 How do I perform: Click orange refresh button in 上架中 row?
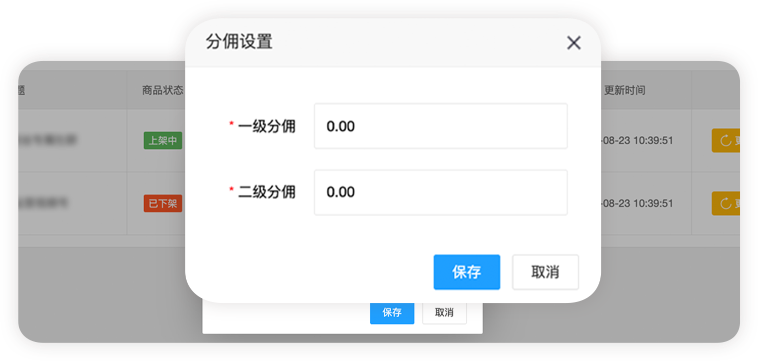click(x=726, y=141)
